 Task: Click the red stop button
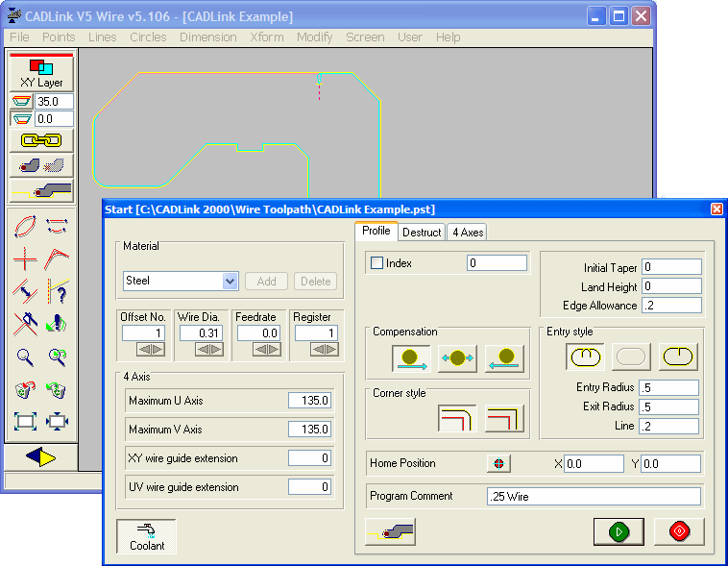coord(679,531)
